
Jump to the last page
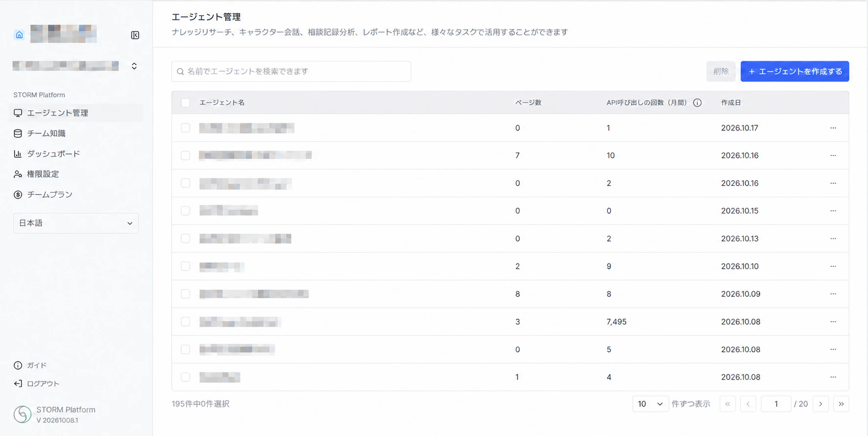pyautogui.click(x=841, y=404)
